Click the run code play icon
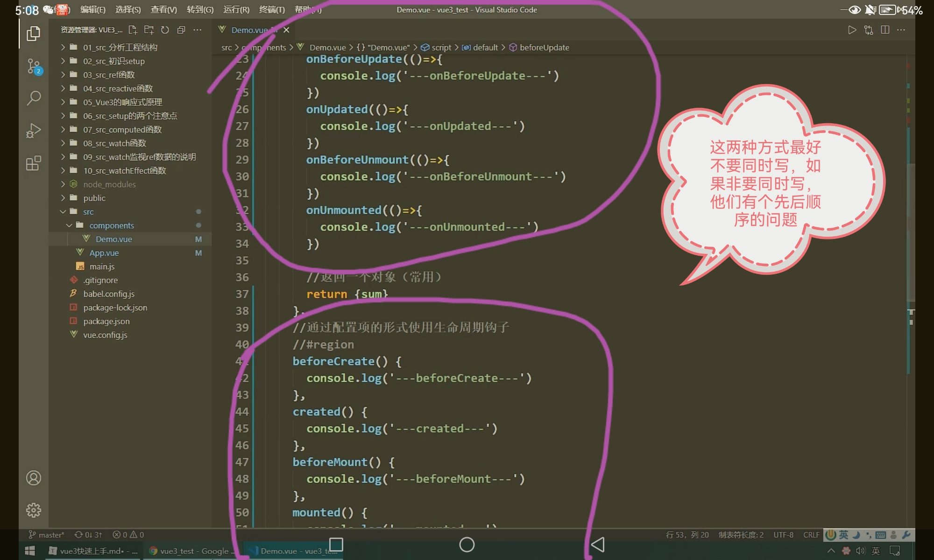 pos(852,30)
